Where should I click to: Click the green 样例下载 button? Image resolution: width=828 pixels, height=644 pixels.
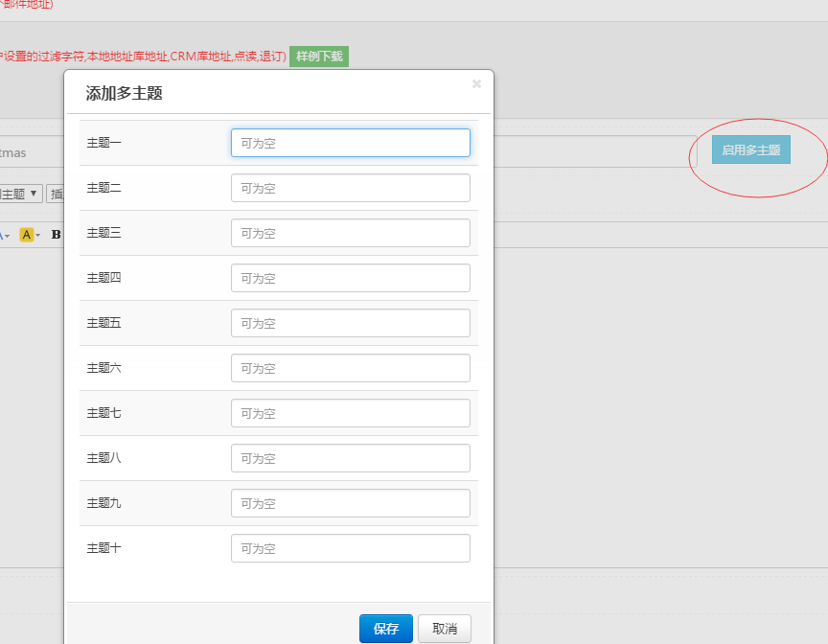pyautogui.click(x=319, y=57)
